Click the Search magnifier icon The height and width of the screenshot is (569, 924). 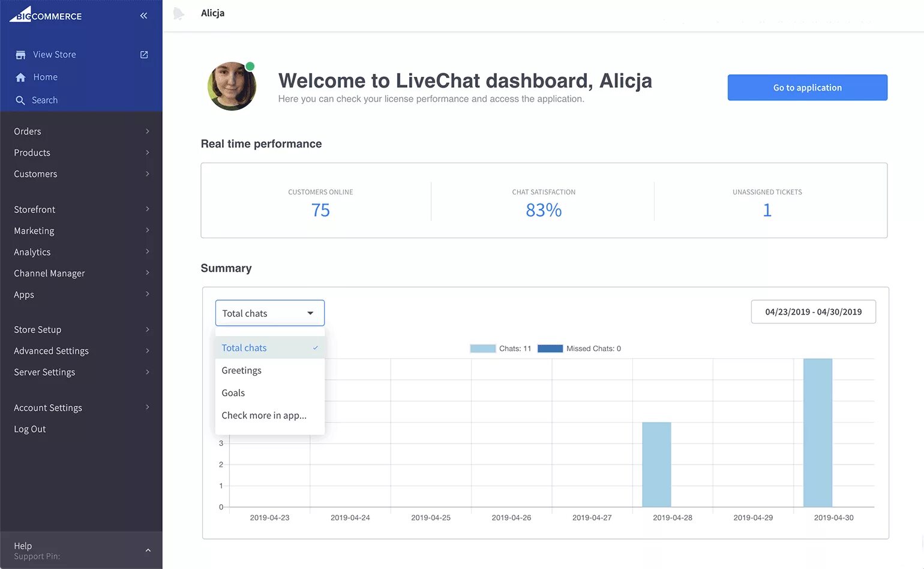pos(20,100)
